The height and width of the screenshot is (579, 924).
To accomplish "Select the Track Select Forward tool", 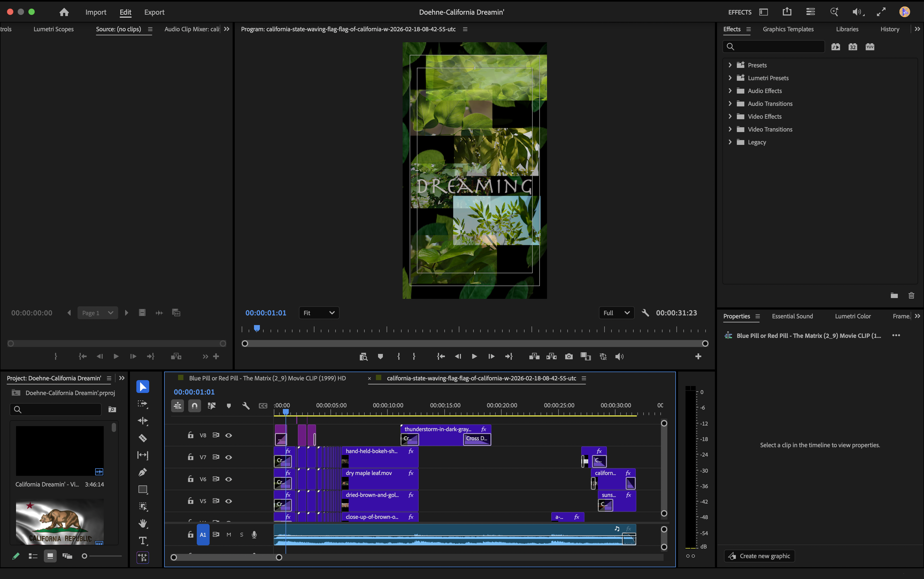I will point(143,404).
